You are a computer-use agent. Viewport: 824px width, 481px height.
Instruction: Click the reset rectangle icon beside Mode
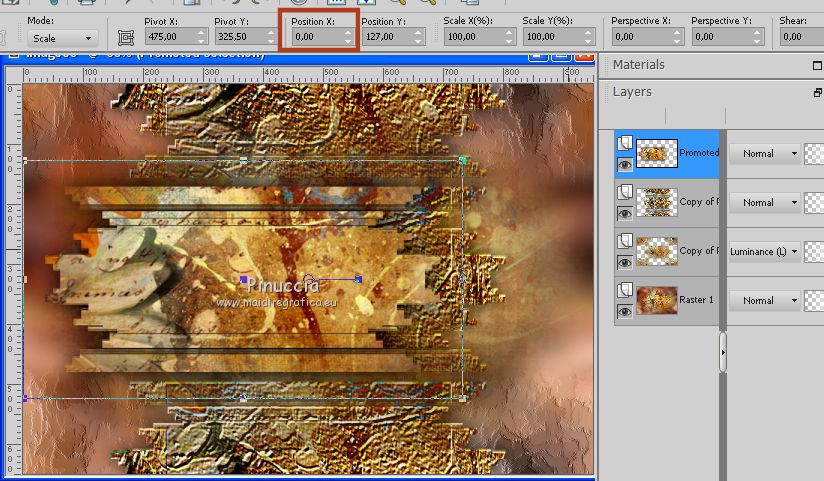126,37
